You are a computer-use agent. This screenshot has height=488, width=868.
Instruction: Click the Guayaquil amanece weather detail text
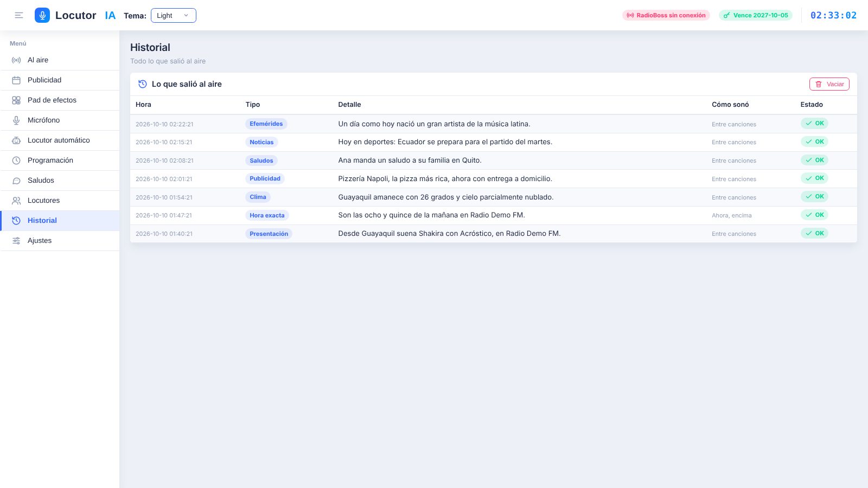click(x=446, y=197)
